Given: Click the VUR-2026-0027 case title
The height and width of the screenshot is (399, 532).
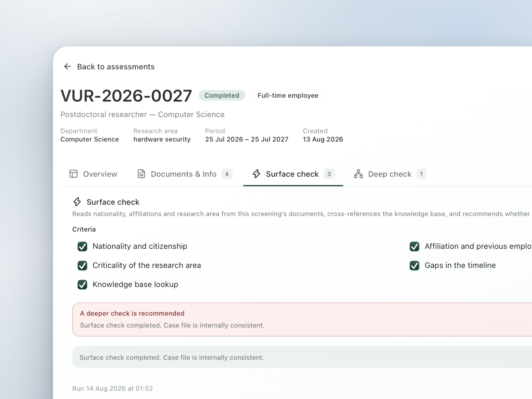Looking at the screenshot, I should click(x=126, y=96).
